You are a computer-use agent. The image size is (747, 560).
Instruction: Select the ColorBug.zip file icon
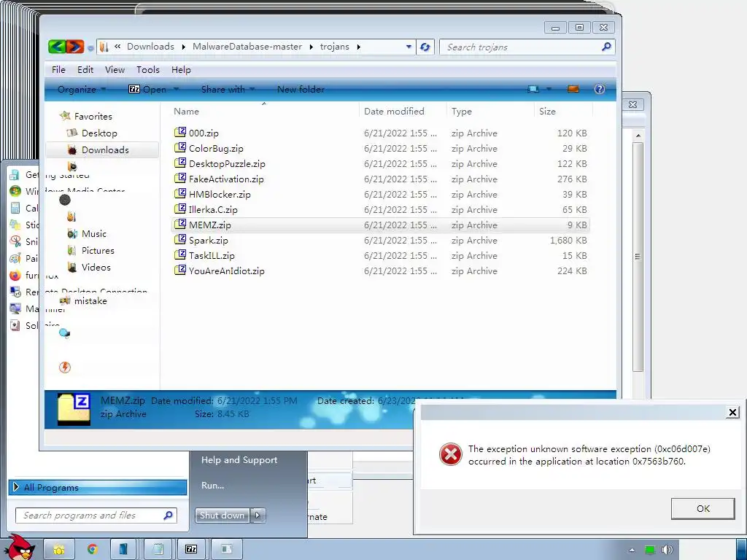point(180,147)
